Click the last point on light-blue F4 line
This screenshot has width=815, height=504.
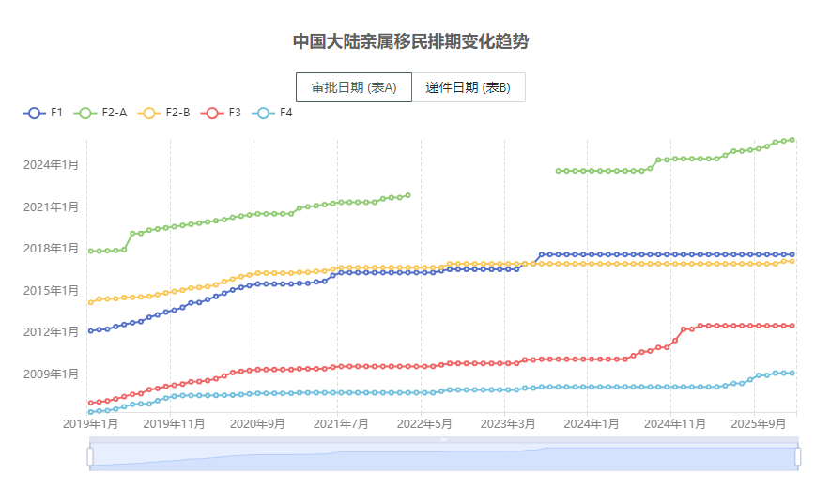[792, 373]
